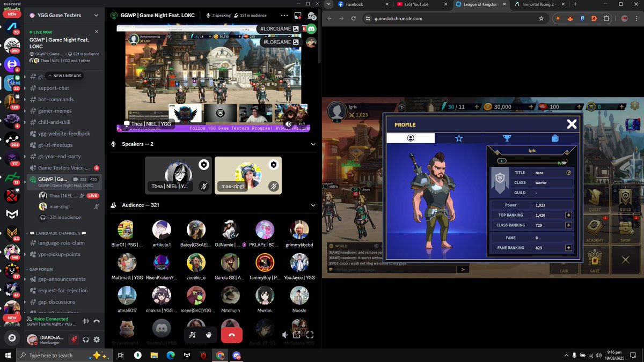This screenshot has height=362, width=644.
Task: Collapse the LANGUAGE CHANNELS category
Action: 58,233
